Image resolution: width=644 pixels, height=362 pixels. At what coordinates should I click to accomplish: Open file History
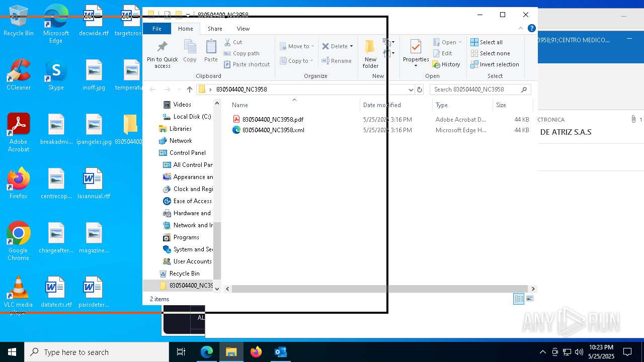447,64
